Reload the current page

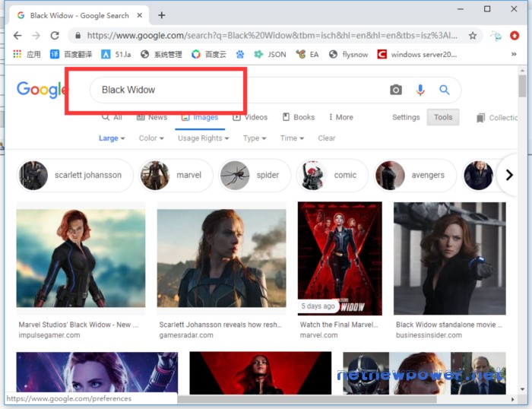[x=55, y=35]
